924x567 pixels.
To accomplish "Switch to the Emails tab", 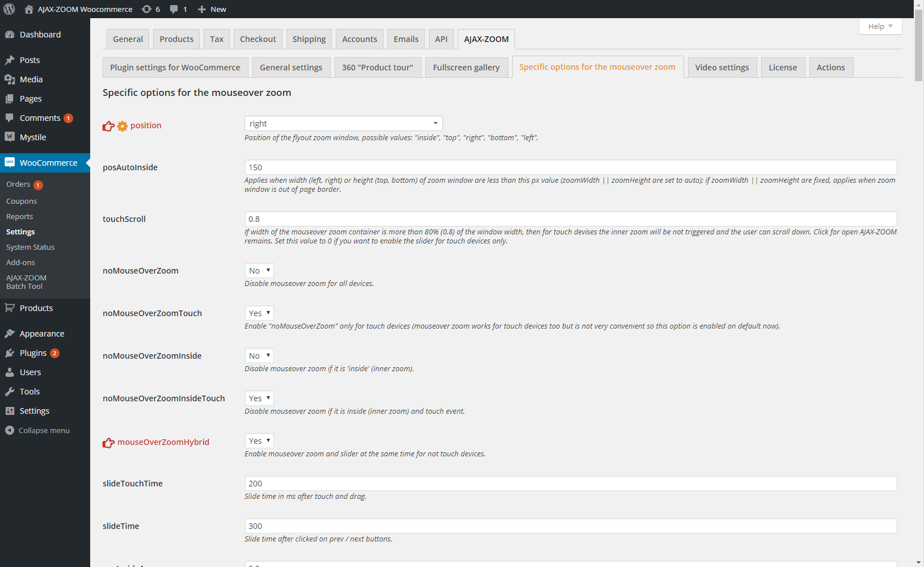I will (x=406, y=39).
